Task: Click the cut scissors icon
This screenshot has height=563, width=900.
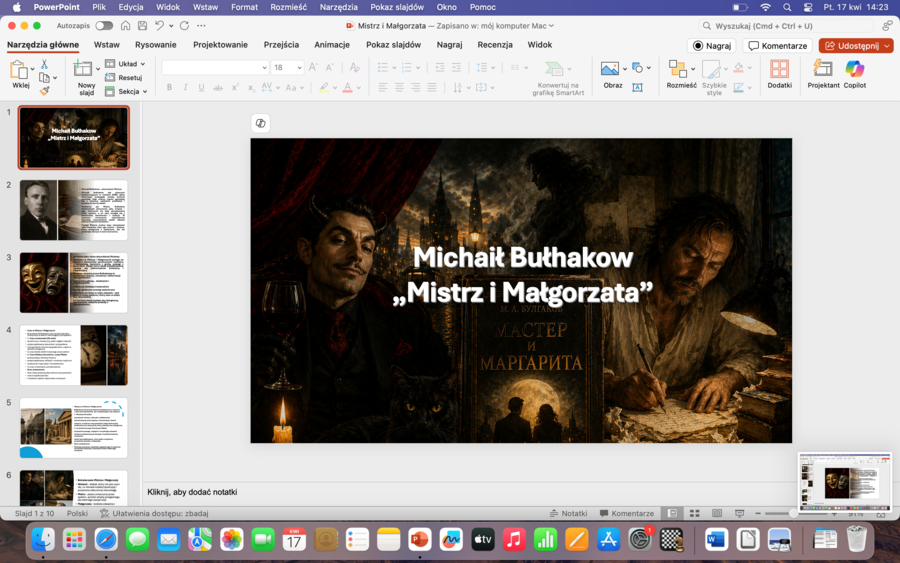Action: click(x=44, y=64)
